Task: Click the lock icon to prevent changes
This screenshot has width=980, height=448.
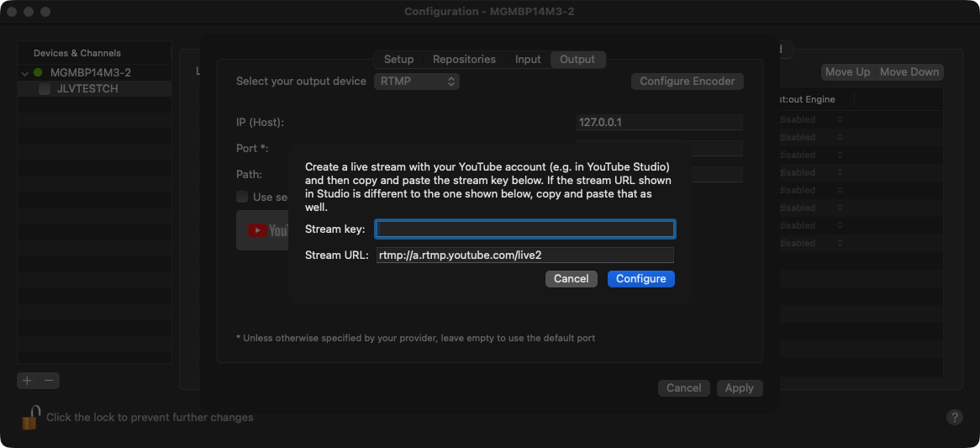Action: tap(31, 417)
